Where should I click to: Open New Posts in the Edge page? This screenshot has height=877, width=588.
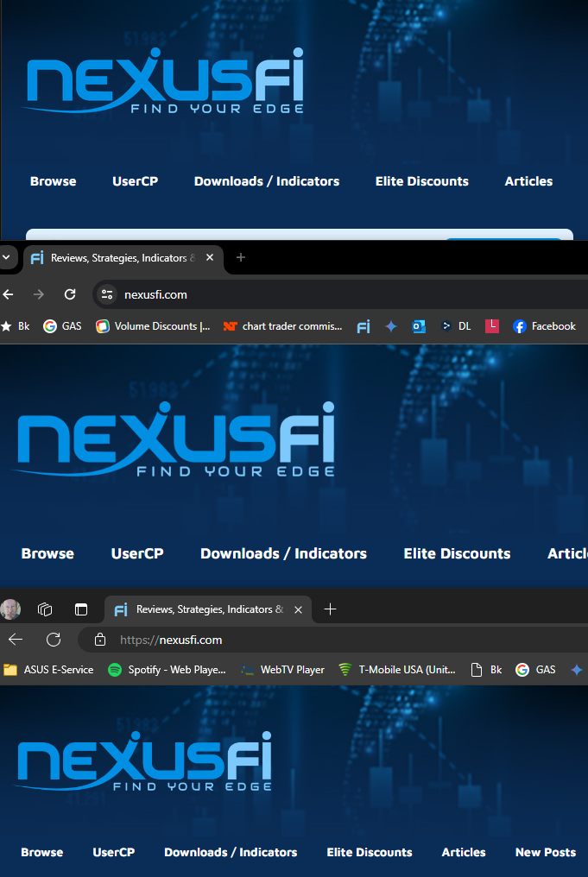546,852
